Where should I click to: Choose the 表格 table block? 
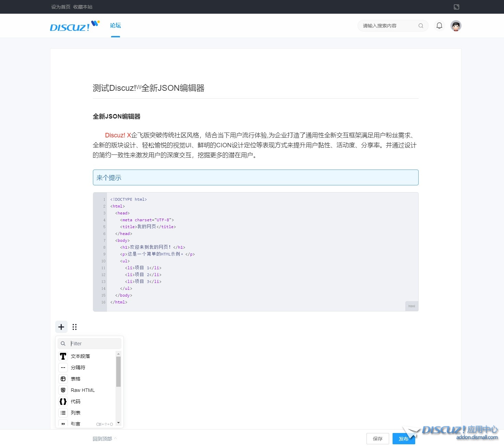click(76, 379)
